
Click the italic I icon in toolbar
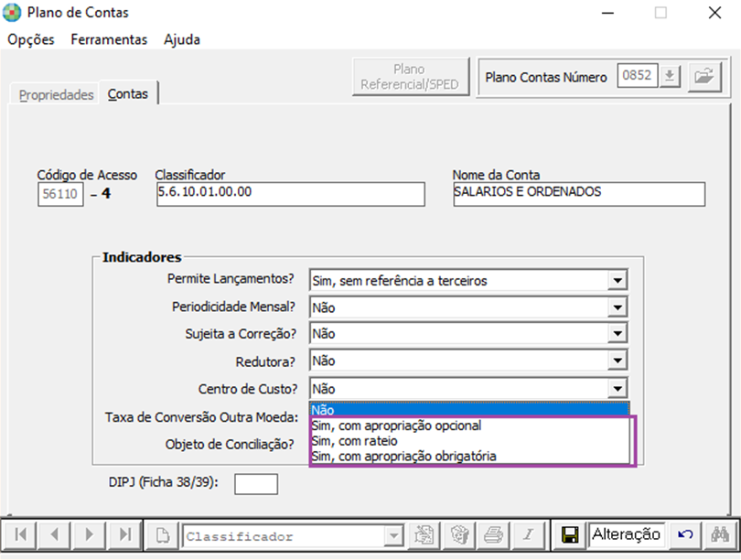point(529,535)
